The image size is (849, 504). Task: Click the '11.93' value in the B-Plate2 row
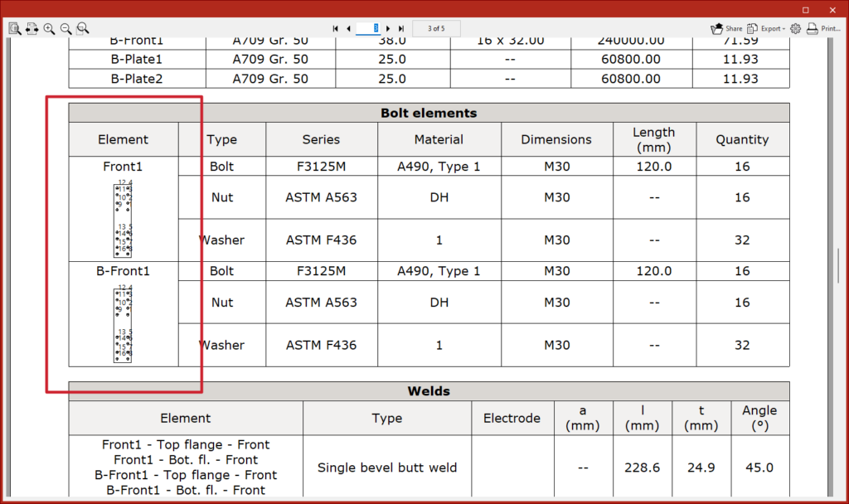pyautogui.click(x=740, y=79)
